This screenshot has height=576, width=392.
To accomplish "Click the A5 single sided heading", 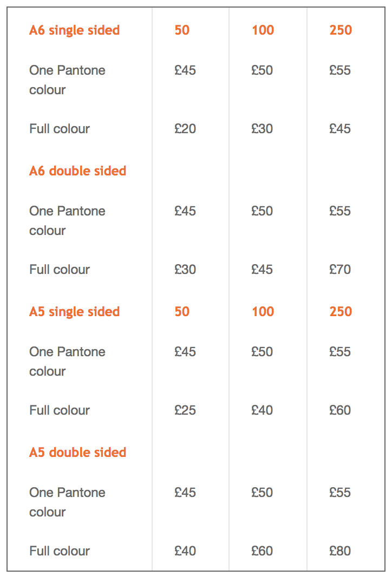I will 75,311.
